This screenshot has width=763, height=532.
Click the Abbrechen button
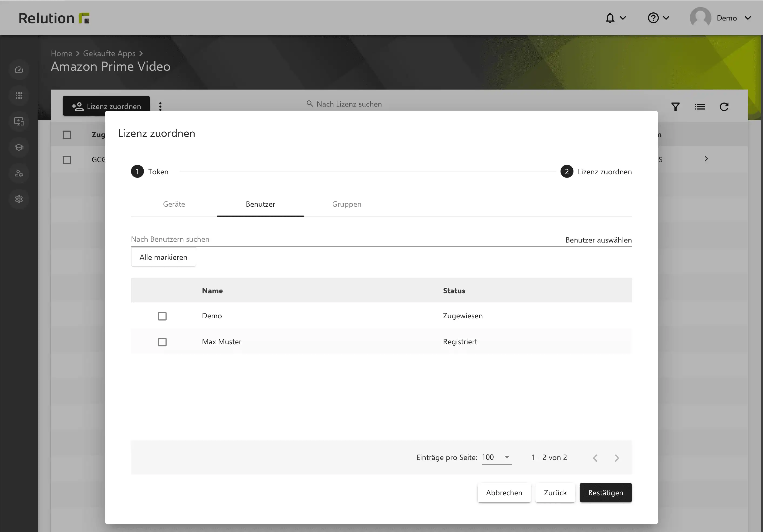504,493
